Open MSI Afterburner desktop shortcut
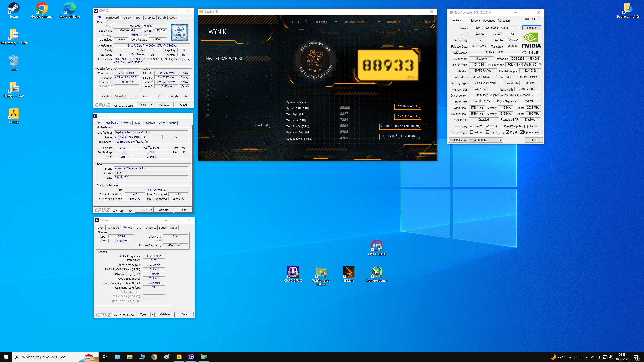This screenshot has height=362, width=644. point(377,274)
